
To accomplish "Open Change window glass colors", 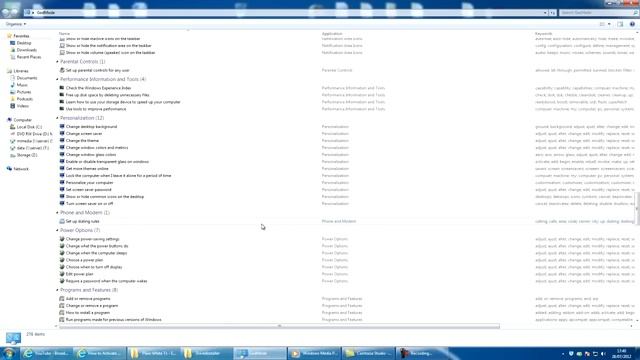I will click(91, 155).
